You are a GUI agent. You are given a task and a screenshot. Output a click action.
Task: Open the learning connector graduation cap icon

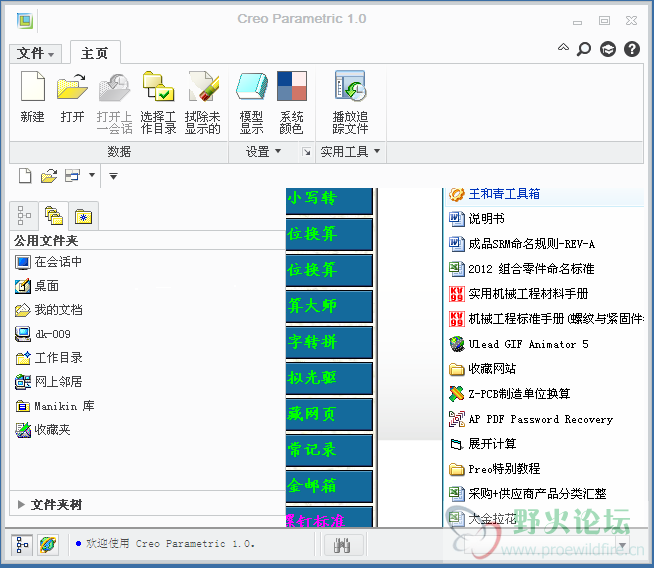(x=608, y=49)
